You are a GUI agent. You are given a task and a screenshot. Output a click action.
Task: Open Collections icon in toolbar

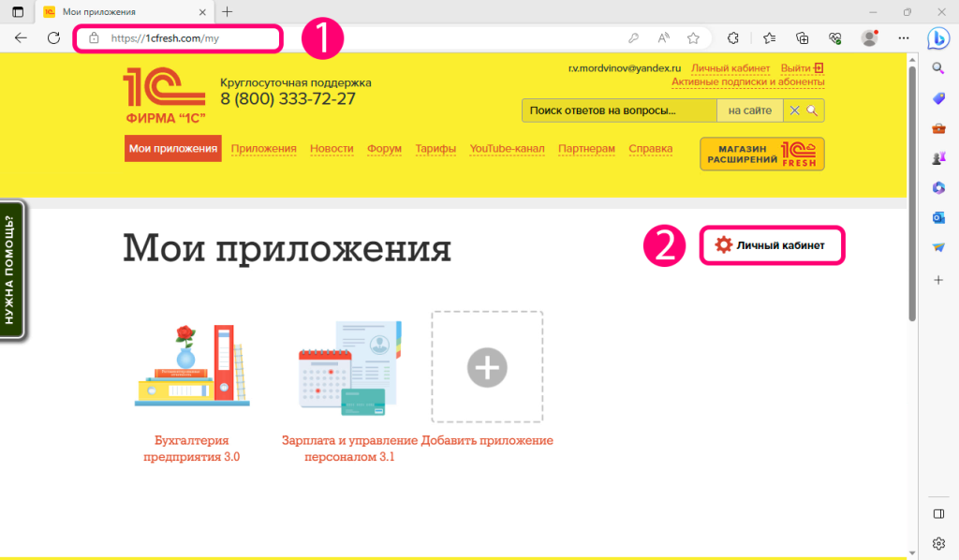tap(802, 37)
